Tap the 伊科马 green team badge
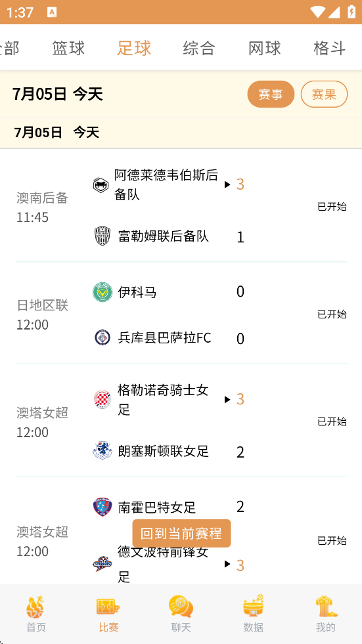This screenshot has width=362, height=644. [x=102, y=292]
